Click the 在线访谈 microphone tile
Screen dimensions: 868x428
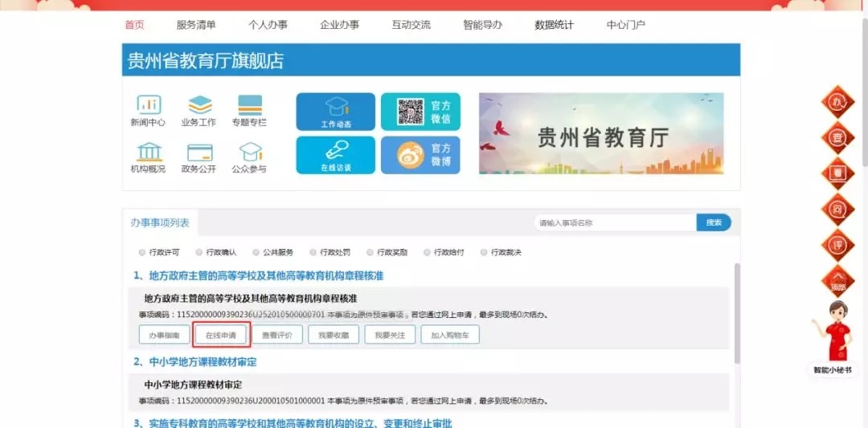tap(335, 155)
